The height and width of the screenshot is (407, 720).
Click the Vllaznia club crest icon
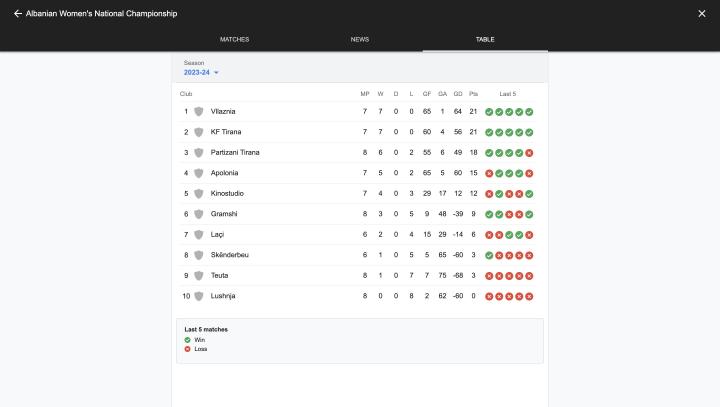(x=199, y=112)
